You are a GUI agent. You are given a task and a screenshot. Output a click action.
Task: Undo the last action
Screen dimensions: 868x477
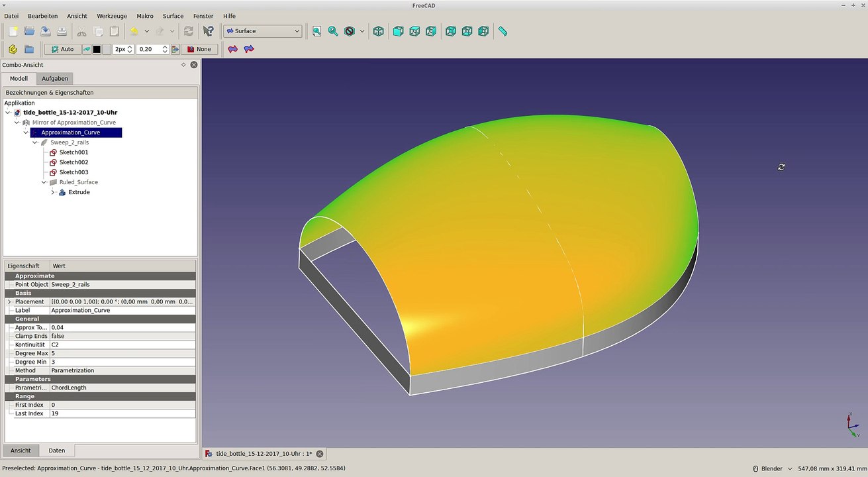tap(134, 31)
